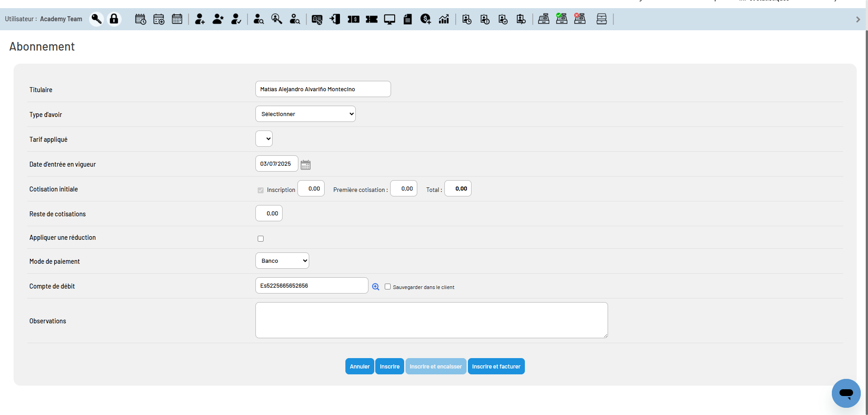Open the plain calendar grid icon
This screenshot has width=868, height=415.
pos(177,19)
